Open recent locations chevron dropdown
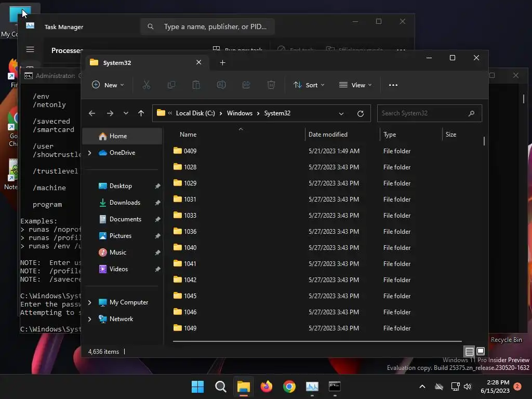The width and height of the screenshot is (532, 399). tap(126, 113)
